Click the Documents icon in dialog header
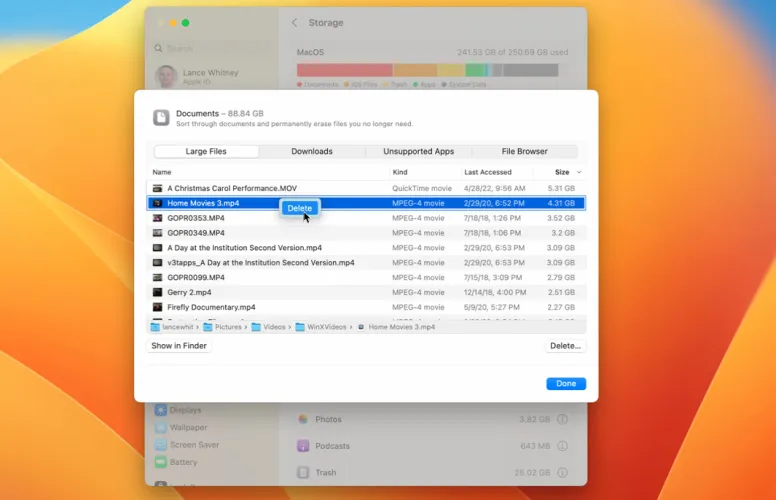Screen dimensions: 776x500 click(x=161, y=118)
